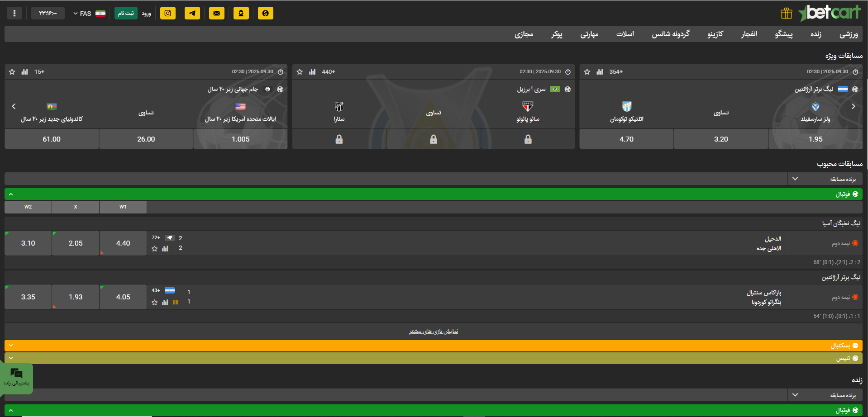This screenshot has width=868, height=417.
Task: Favorite the Newell's vs Atletico Tucuman match
Action: point(587,72)
